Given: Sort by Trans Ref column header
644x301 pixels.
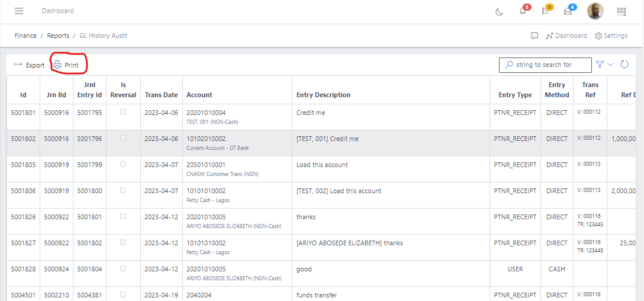Looking at the screenshot, I should point(590,89).
